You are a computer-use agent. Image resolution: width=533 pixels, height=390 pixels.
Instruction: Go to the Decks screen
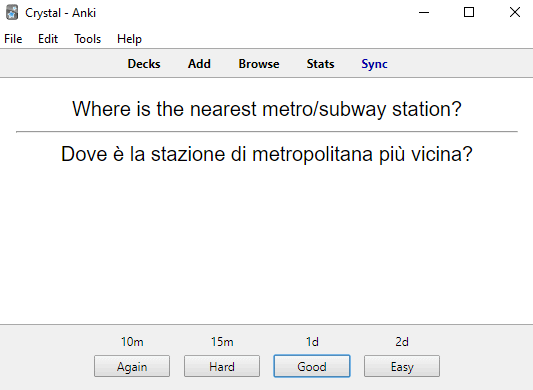(144, 64)
